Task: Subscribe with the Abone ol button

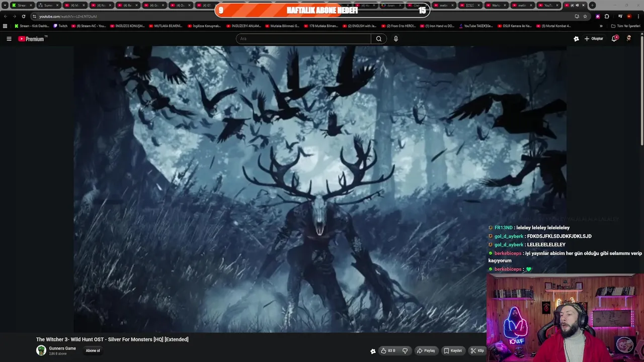Action: 93,351
